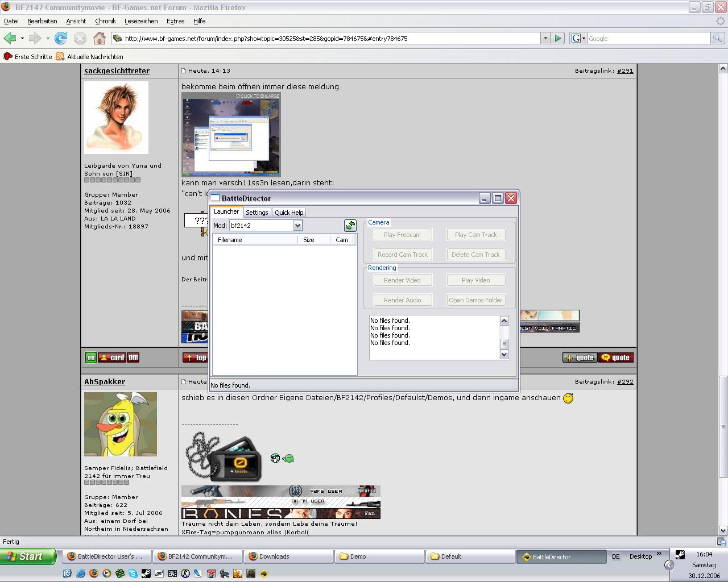Switch to the Quick Help tab
Screen dimensions: 728x582
tap(289, 213)
